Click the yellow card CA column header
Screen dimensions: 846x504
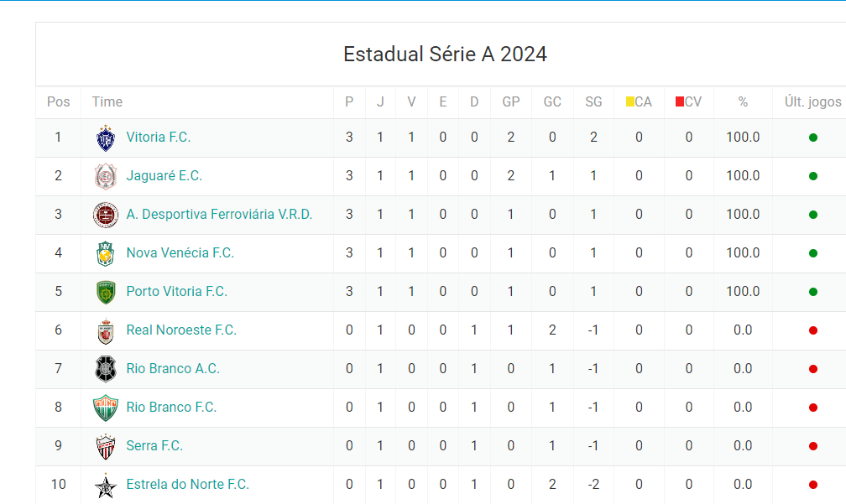click(x=639, y=101)
